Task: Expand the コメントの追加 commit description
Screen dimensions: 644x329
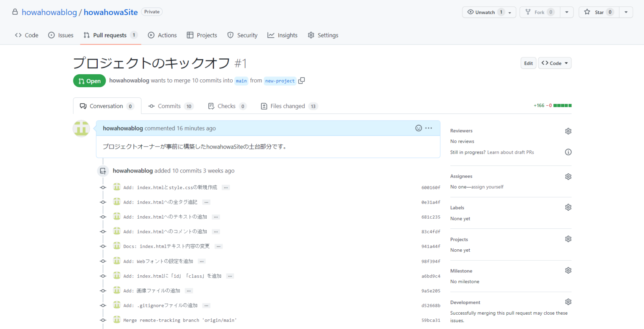Action: pos(216,232)
